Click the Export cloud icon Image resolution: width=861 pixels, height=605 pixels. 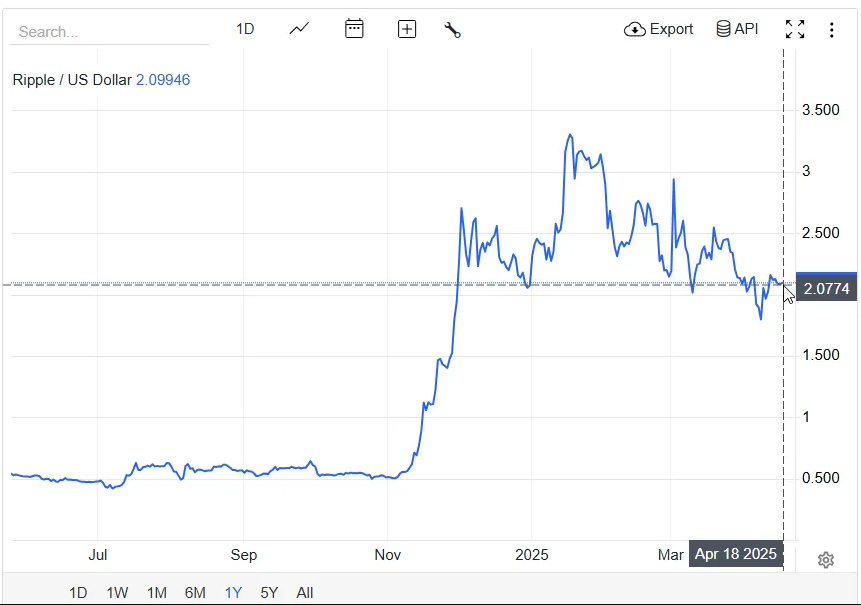pyautogui.click(x=634, y=29)
